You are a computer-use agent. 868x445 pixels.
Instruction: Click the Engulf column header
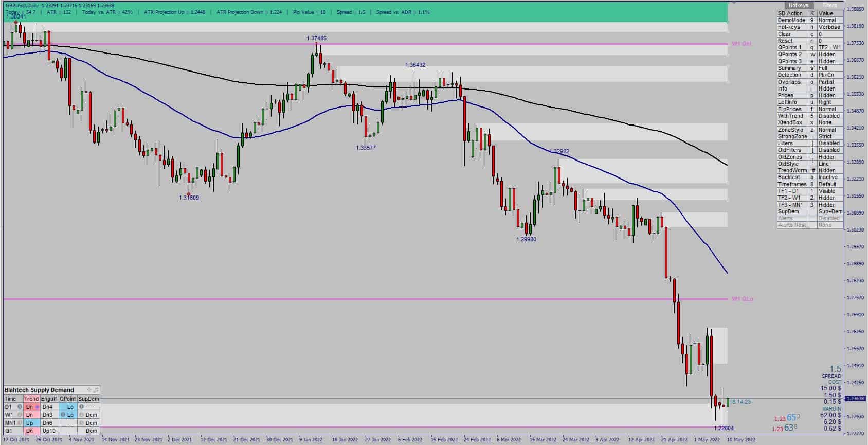(49, 399)
